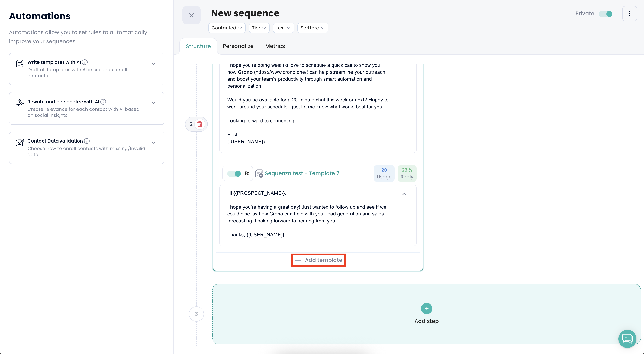The width and height of the screenshot is (644, 354).
Task: Open the Tier dropdown
Action: pyautogui.click(x=259, y=28)
